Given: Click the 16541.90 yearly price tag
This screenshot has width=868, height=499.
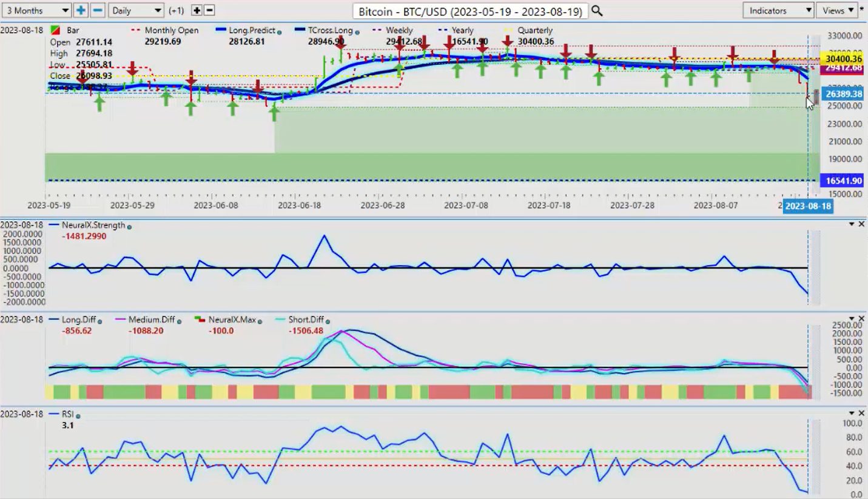Looking at the screenshot, I should click(x=843, y=181).
